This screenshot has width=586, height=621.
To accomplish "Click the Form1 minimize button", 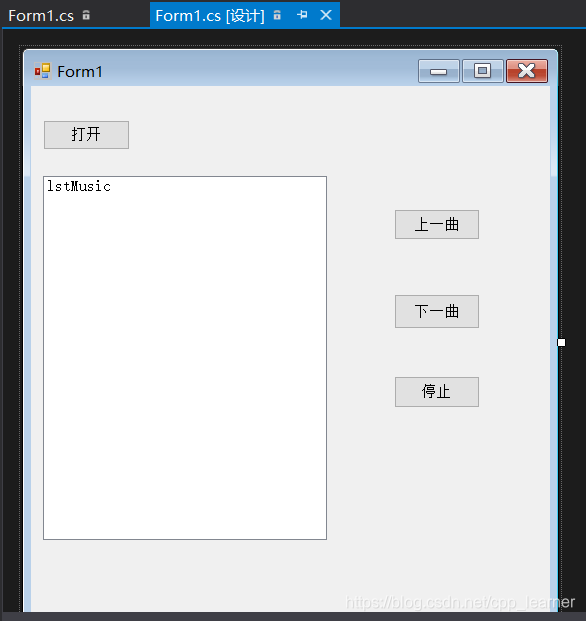I will coord(439,71).
